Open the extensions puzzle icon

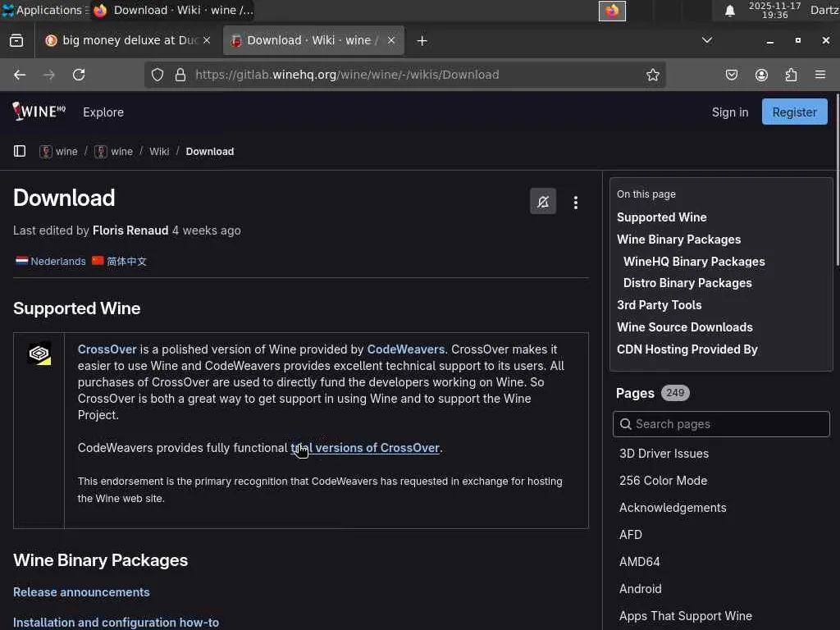[792, 75]
